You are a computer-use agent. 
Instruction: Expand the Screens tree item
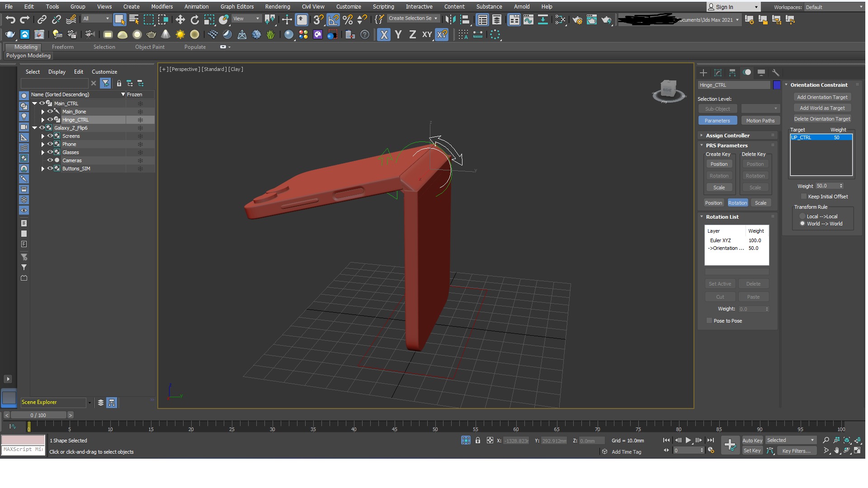coord(43,136)
